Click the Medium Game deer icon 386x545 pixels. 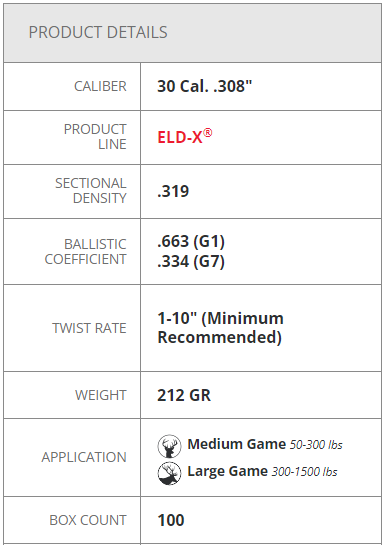click(169, 446)
